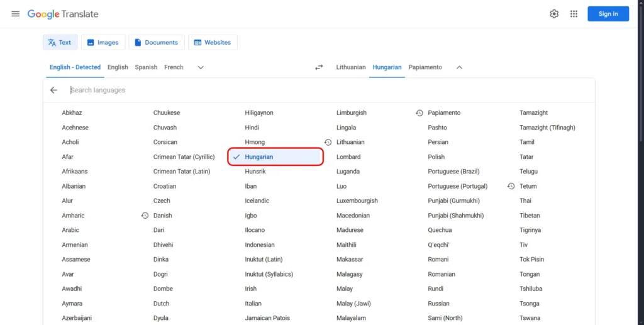This screenshot has height=325, width=644.
Task: Choose Chuukese from the language list
Action: (166, 113)
